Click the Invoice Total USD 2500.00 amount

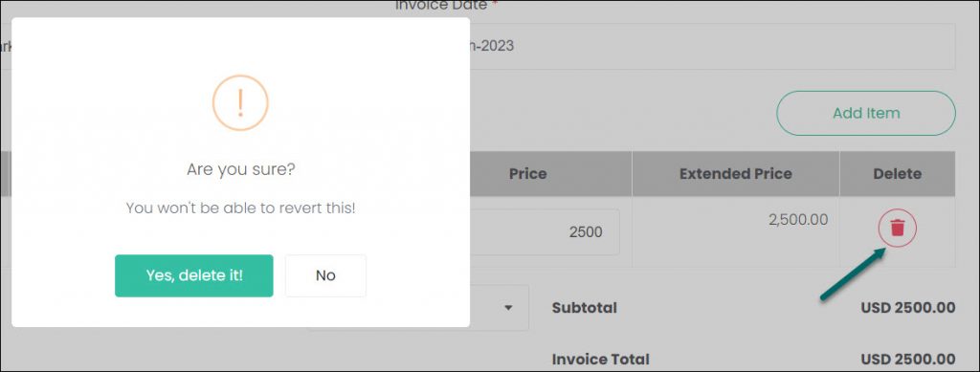click(907, 359)
